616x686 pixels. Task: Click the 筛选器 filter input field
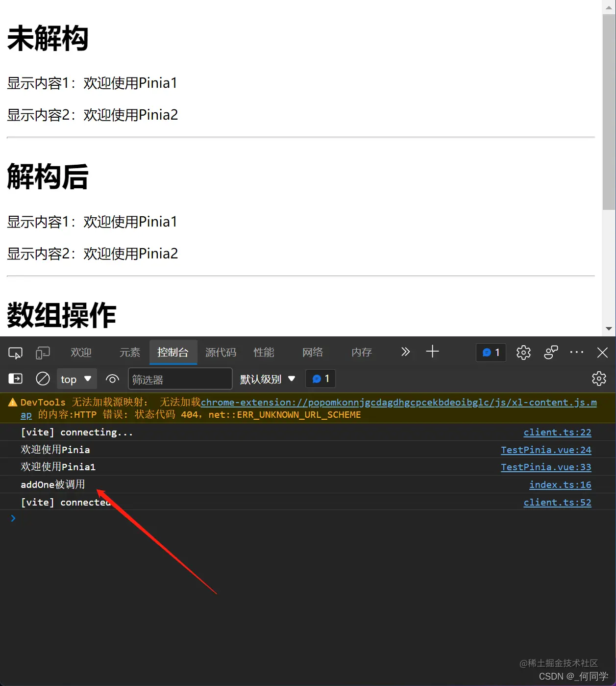180,379
